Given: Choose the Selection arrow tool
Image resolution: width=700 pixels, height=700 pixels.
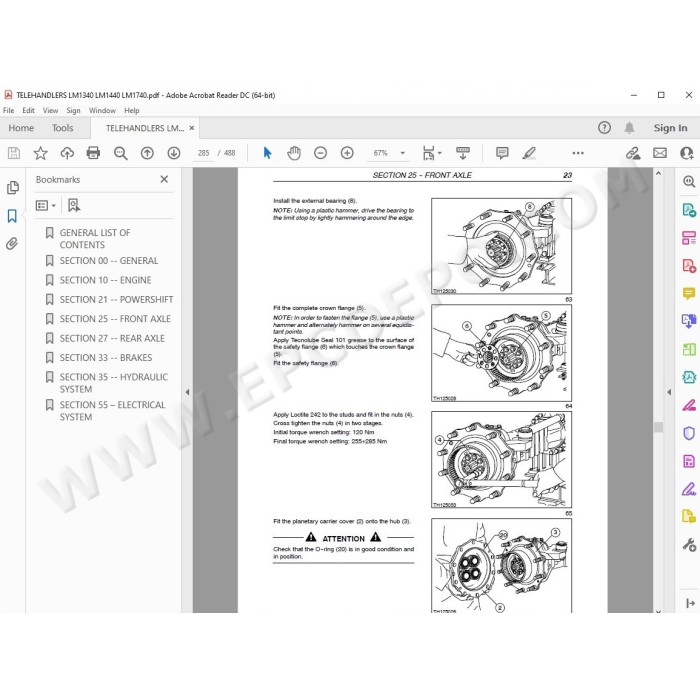Looking at the screenshot, I should point(267,153).
